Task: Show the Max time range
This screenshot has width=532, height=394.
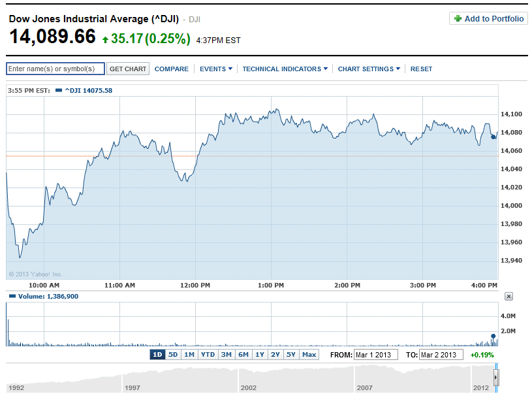Action: click(x=309, y=355)
